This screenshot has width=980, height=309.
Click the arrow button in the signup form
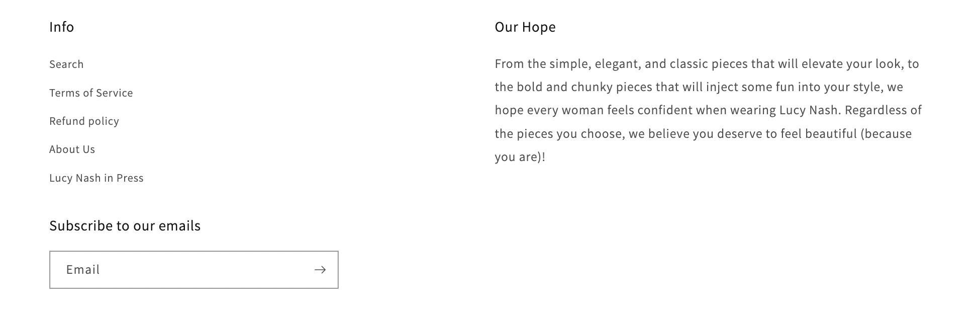coord(320,270)
